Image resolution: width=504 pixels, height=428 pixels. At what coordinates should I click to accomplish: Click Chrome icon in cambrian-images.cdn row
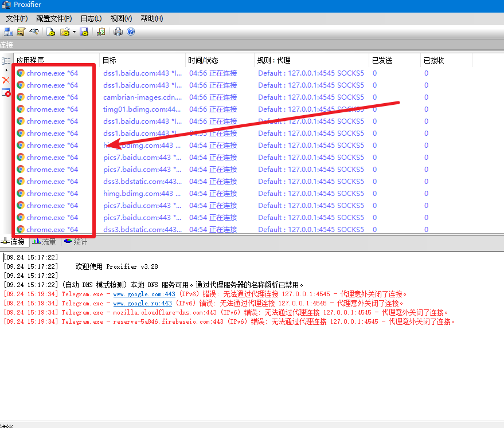(x=21, y=97)
